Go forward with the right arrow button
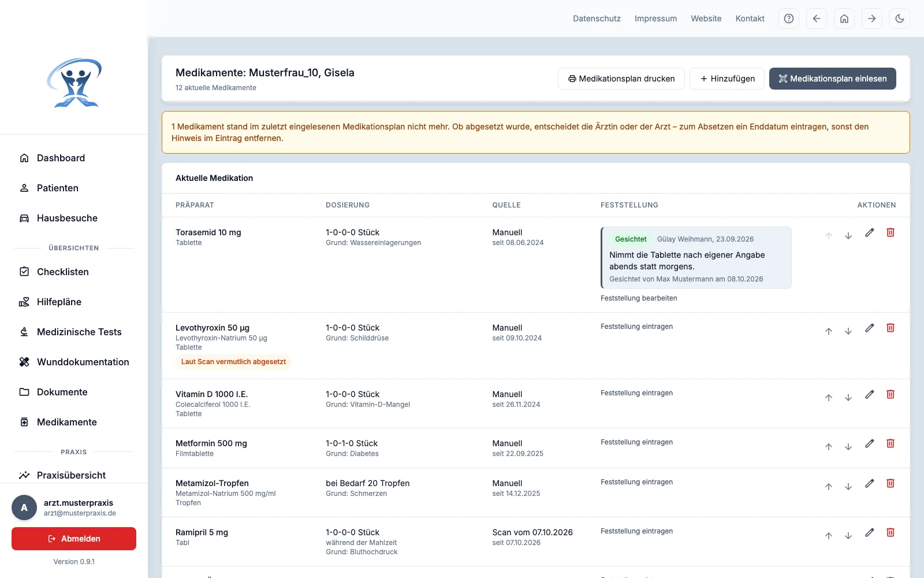Viewport: 924px width, 578px height. point(872,18)
